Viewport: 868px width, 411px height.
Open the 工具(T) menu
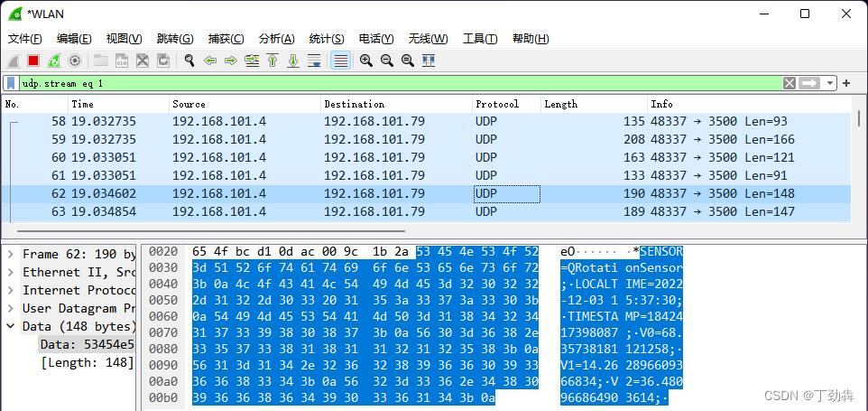[x=480, y=39]
